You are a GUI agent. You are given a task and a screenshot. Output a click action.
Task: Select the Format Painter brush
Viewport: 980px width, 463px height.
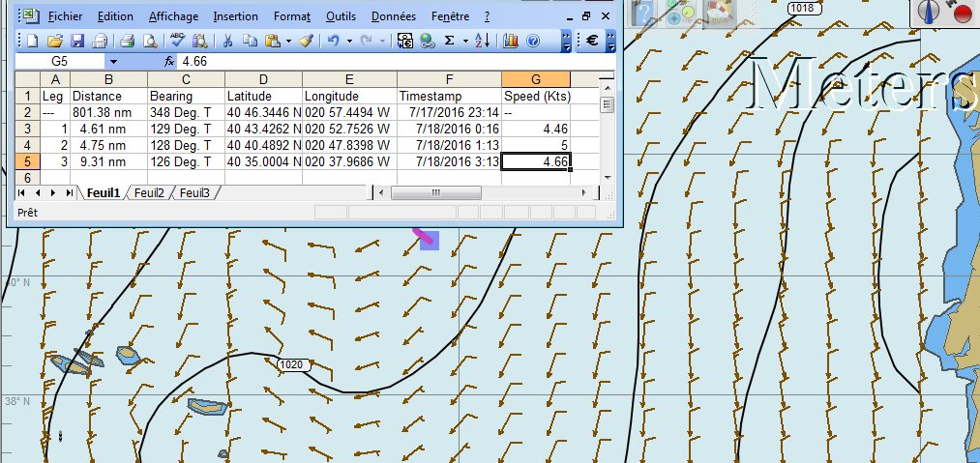[306, 42]
